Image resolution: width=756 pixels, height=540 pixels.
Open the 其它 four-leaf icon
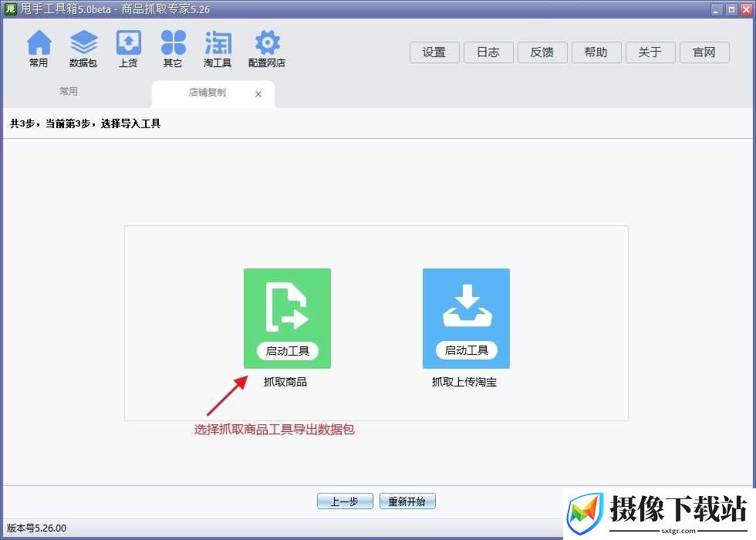coord(173,49)
